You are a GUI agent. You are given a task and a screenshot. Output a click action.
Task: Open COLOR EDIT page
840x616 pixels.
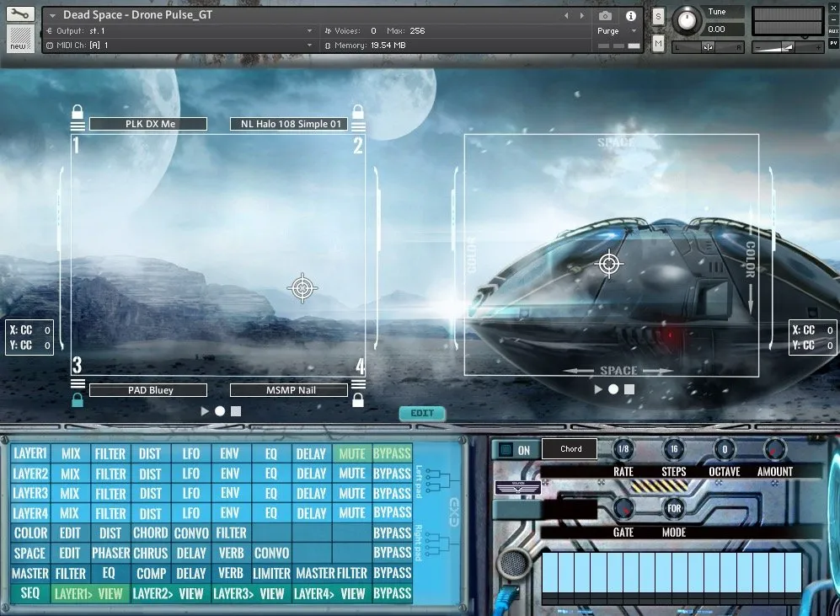coord(70,533)
